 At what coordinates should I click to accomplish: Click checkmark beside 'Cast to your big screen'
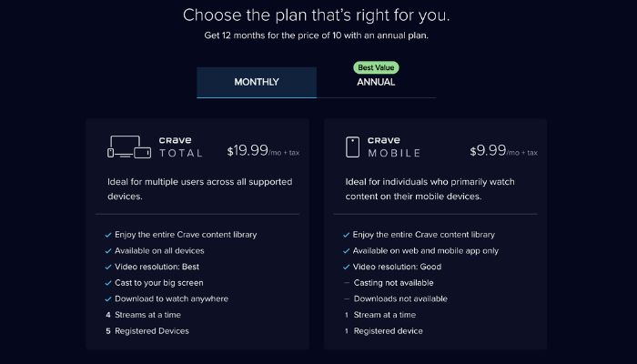[108, 283]
